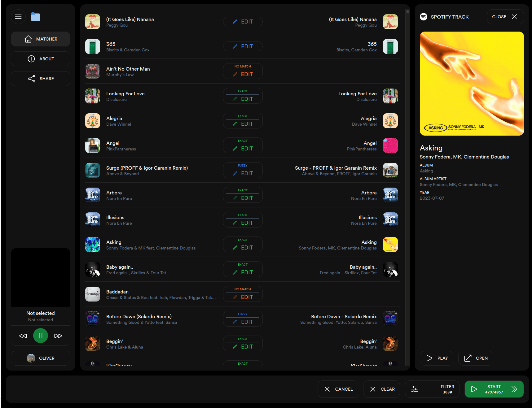The width and height of the screenshot is (532, 408).
Task: Start matching 479/4057
Action: coord(494,389)
